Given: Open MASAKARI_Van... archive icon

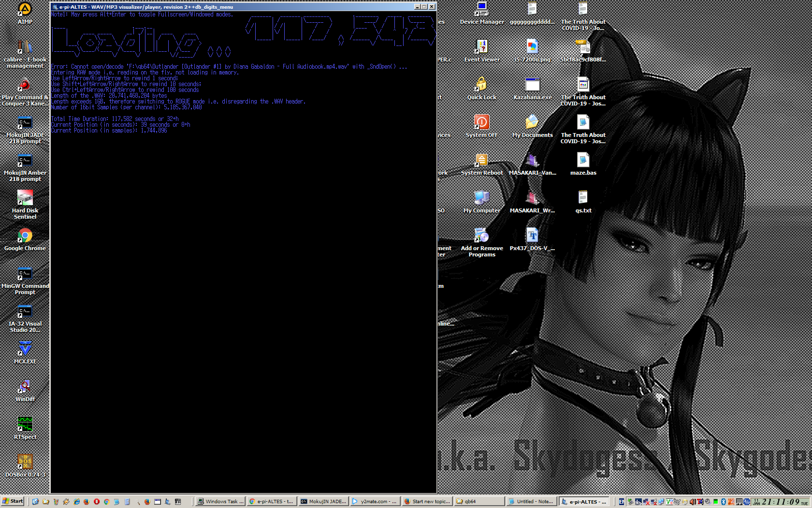Looking at the screenshot, I should (532, 164).
